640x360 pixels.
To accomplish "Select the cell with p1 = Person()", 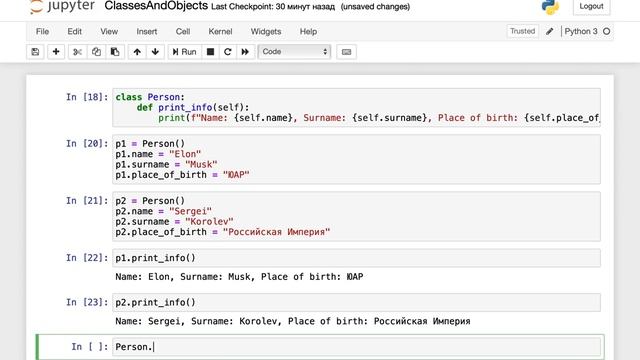I will pos(356,159).
